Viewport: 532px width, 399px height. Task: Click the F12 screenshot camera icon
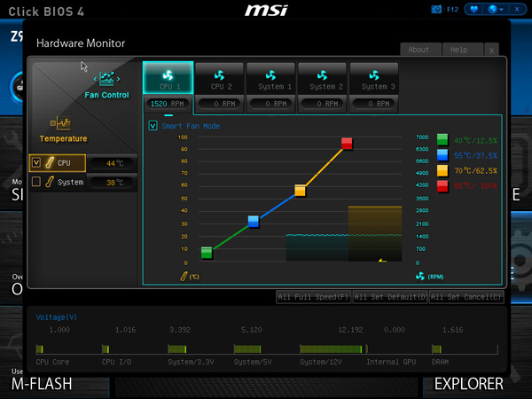click(x=436, y=9)
